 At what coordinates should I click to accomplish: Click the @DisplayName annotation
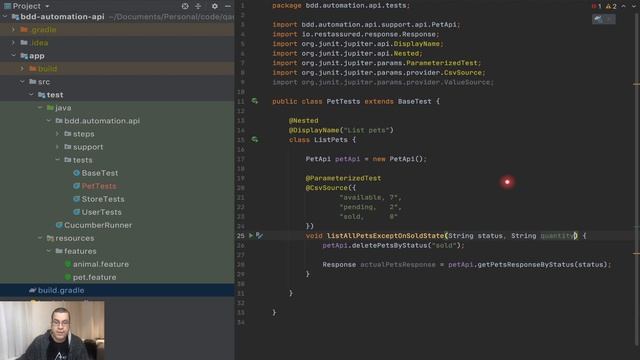click(314, 130)
